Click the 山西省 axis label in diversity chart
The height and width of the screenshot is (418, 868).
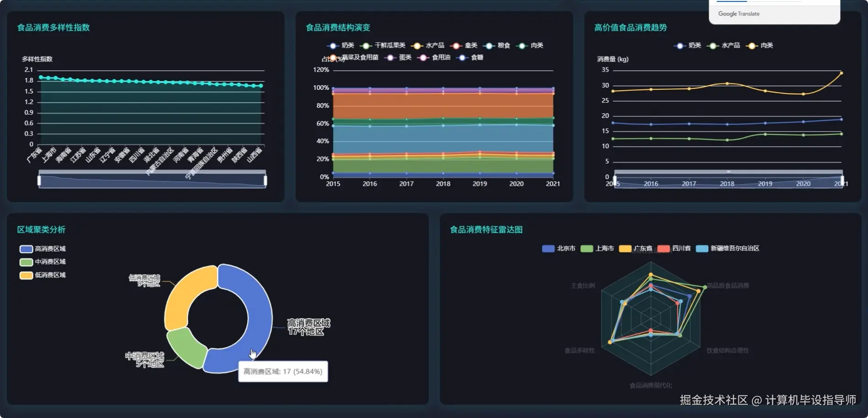pyautogui.click(x=255, y=155)
